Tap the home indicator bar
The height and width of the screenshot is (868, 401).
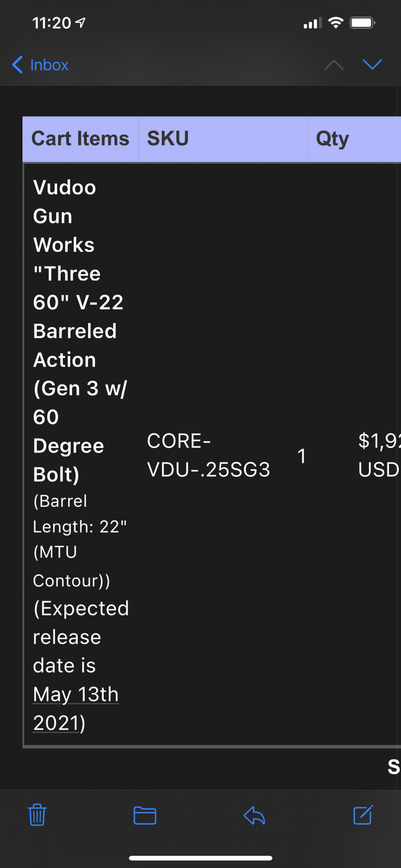[x=200, y=858]
